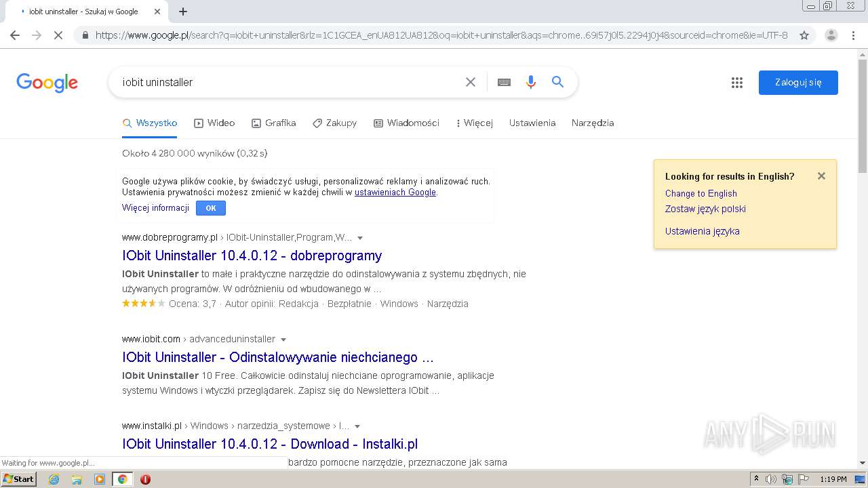
Task: Click the taskbar clock
Action: 833,479
